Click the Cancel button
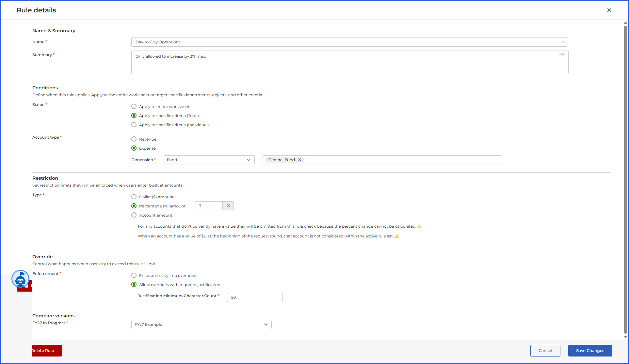This screenshot has width=629, height=364. [x=545, y=351]
